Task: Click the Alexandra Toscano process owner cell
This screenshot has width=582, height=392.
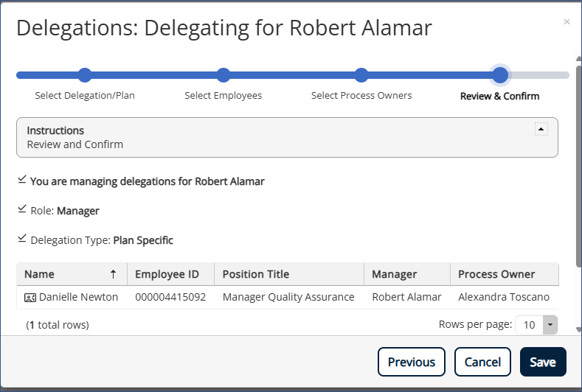Action: point(504,297)
